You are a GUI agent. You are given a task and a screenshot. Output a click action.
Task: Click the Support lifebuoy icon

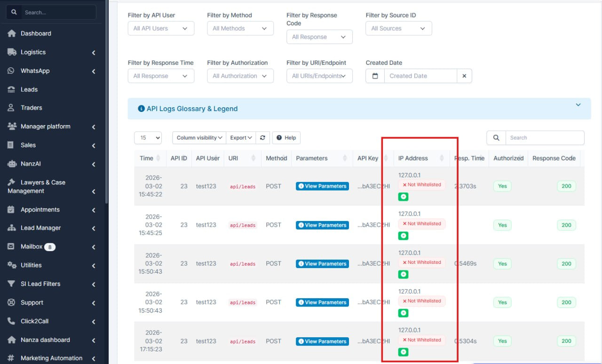[x=11, y=302]
